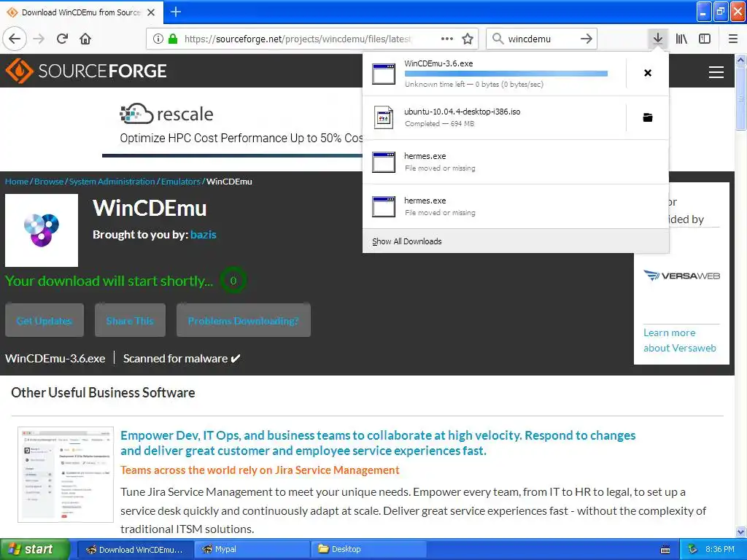Click the VERSAWEB logo
The image size is (747, 560).
[x=681, y=276]
